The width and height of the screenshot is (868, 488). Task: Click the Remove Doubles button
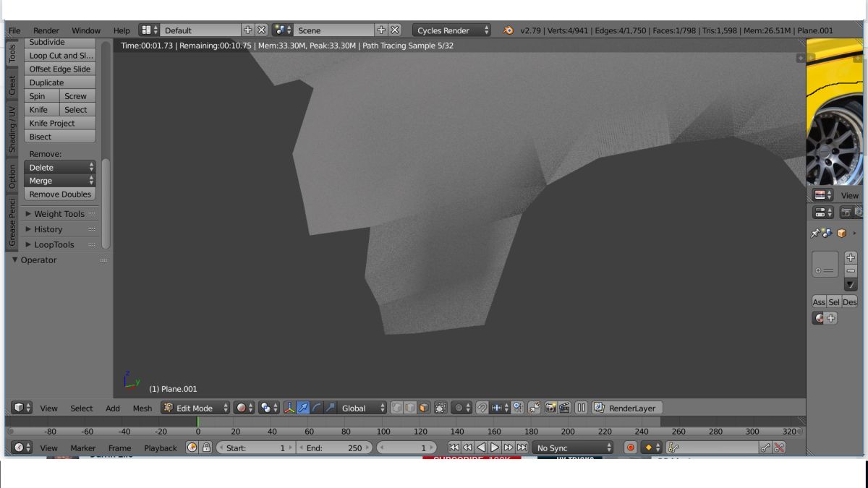point(60,194)
